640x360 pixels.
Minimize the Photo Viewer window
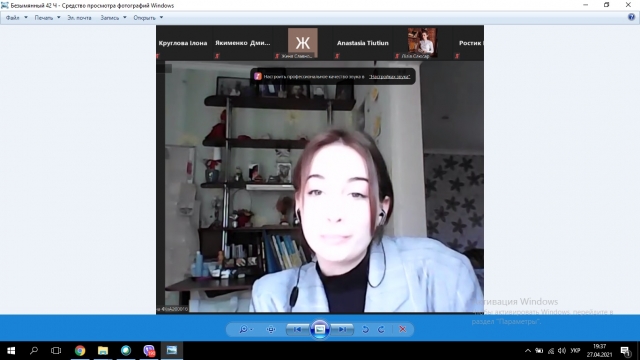pyautogui.click(x=585, y=5)
